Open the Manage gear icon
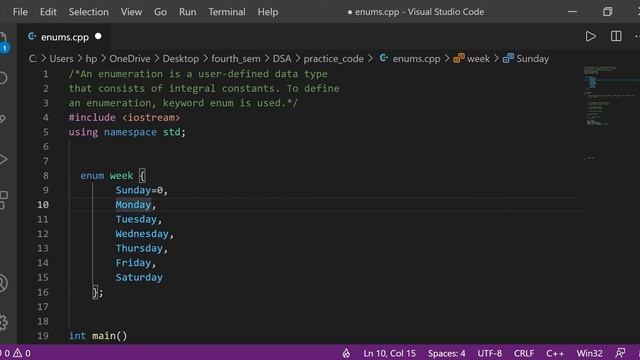 pos(3,322)
